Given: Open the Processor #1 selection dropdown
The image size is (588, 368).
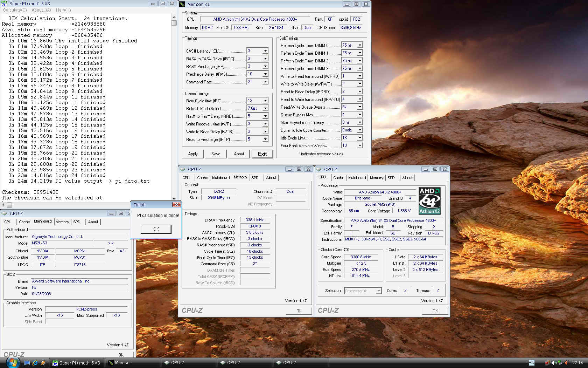Looking at the screenshot, I should tap(378, 291).
